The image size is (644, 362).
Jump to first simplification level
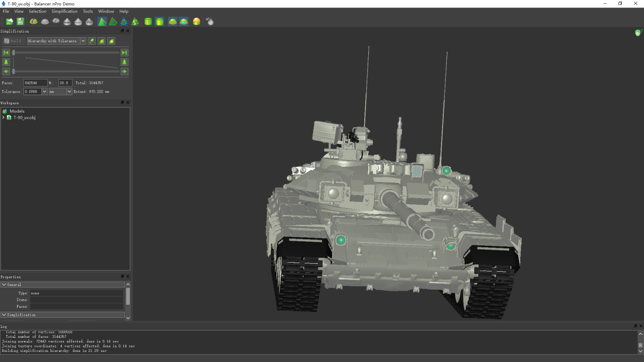coord(6,52)
